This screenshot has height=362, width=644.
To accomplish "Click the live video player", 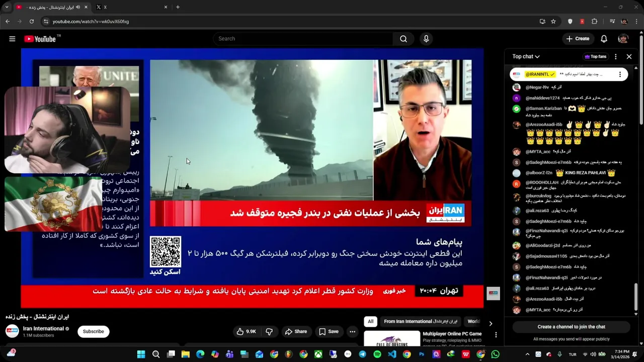I will point(252,178).
